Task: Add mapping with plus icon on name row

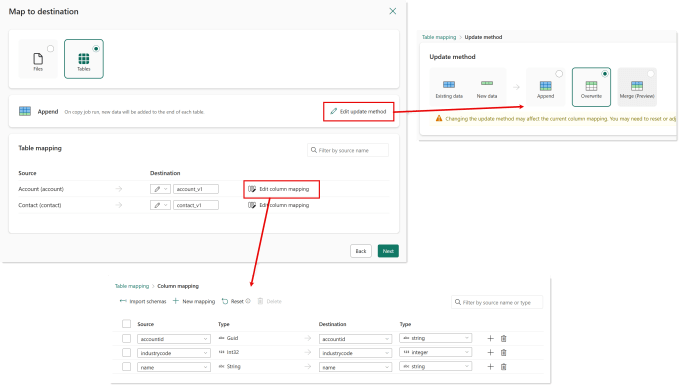Action: pos(490,367)
